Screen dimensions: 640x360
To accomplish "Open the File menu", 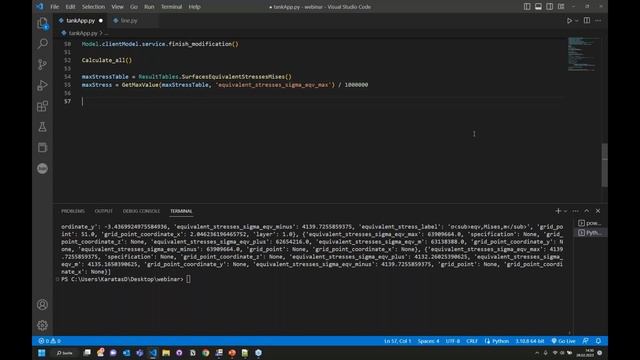I will [x=54, y=7].
